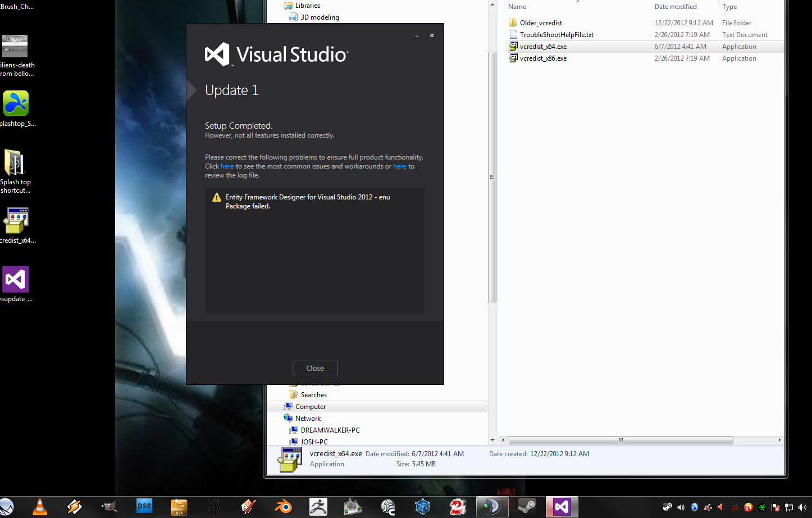Open the Action Center flag tray icon

coord(775,507)
